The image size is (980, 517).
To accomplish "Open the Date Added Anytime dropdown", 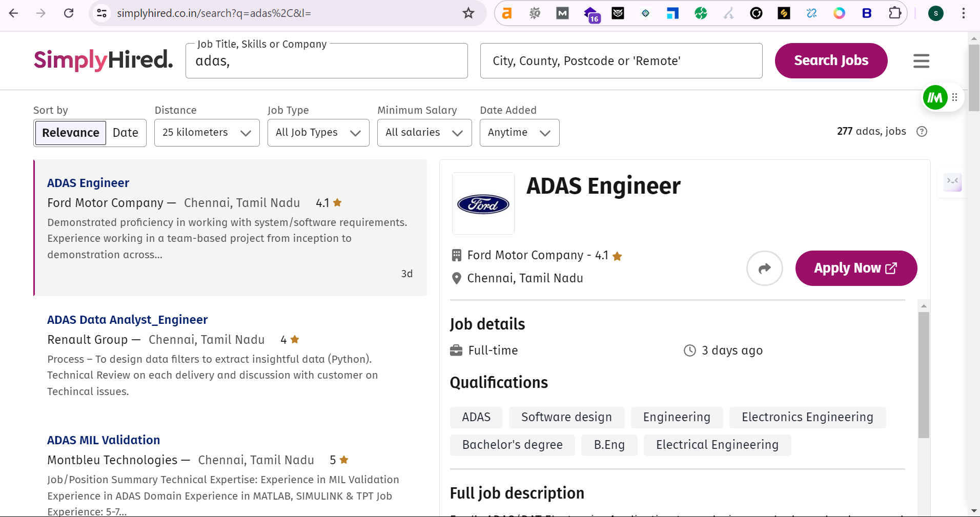I will coord(519,133).
